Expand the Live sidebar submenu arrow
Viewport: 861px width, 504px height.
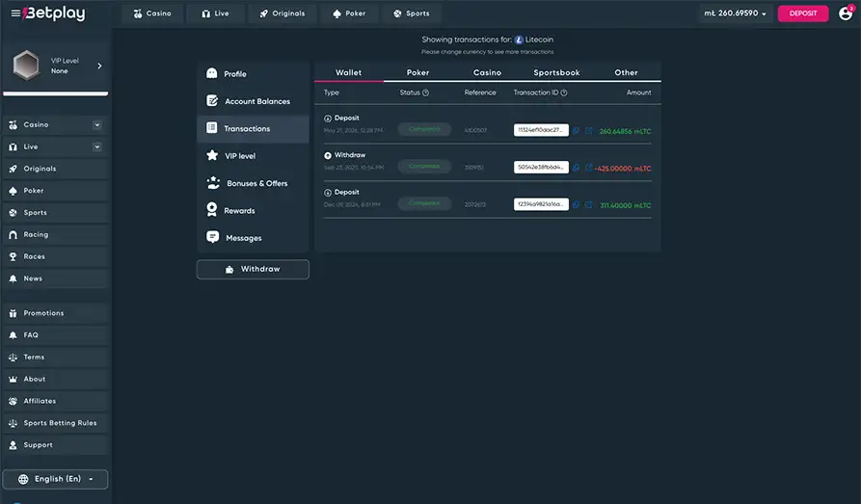[x=97, y=146]
